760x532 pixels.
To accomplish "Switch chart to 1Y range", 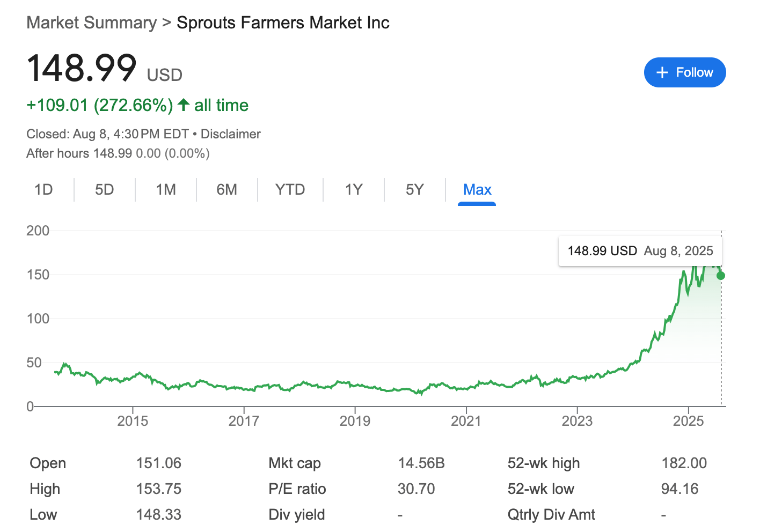I will 354,190.
